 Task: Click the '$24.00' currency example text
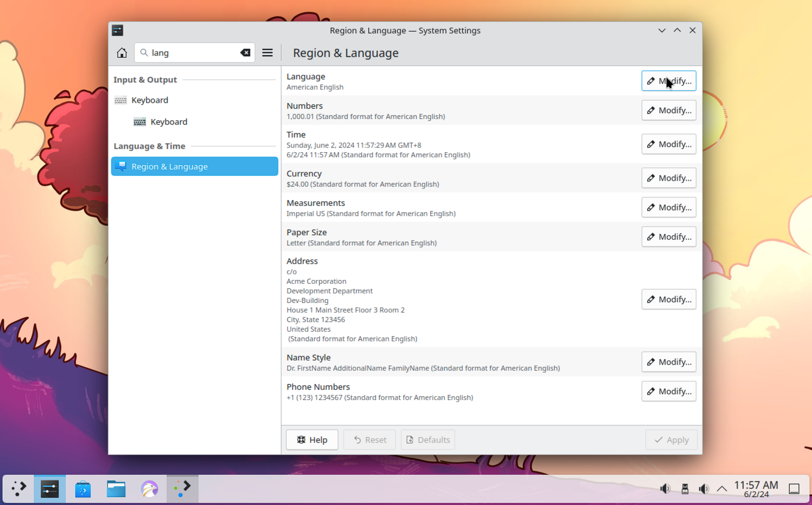[297, 184]
